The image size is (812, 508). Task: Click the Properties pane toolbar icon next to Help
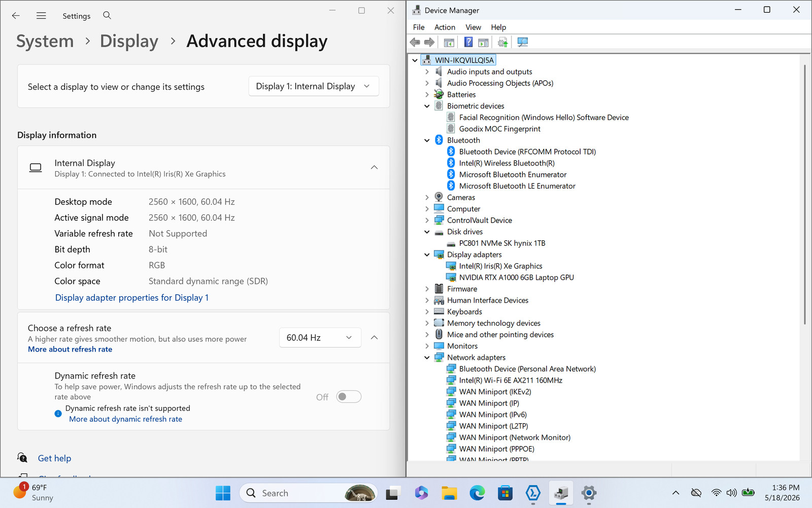483,42
